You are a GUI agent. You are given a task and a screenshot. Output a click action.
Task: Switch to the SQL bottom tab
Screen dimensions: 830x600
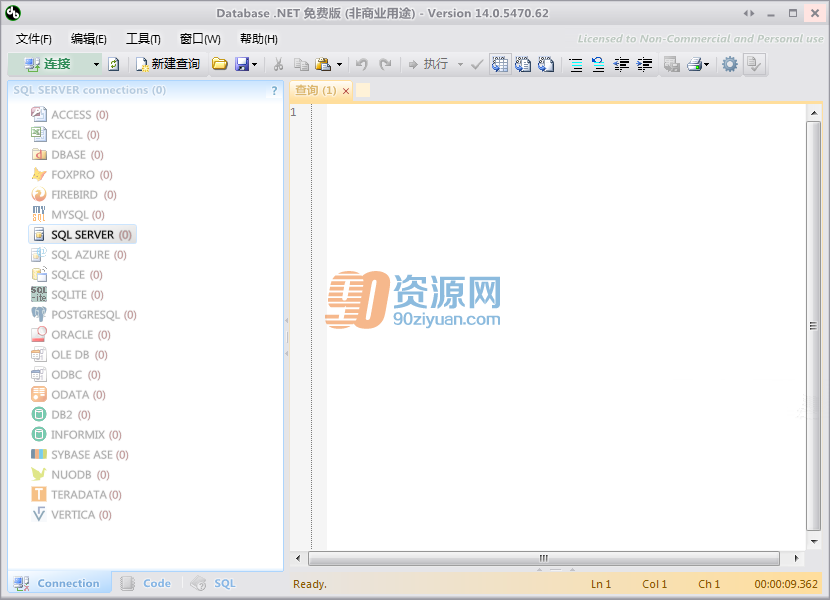(214, 583)
